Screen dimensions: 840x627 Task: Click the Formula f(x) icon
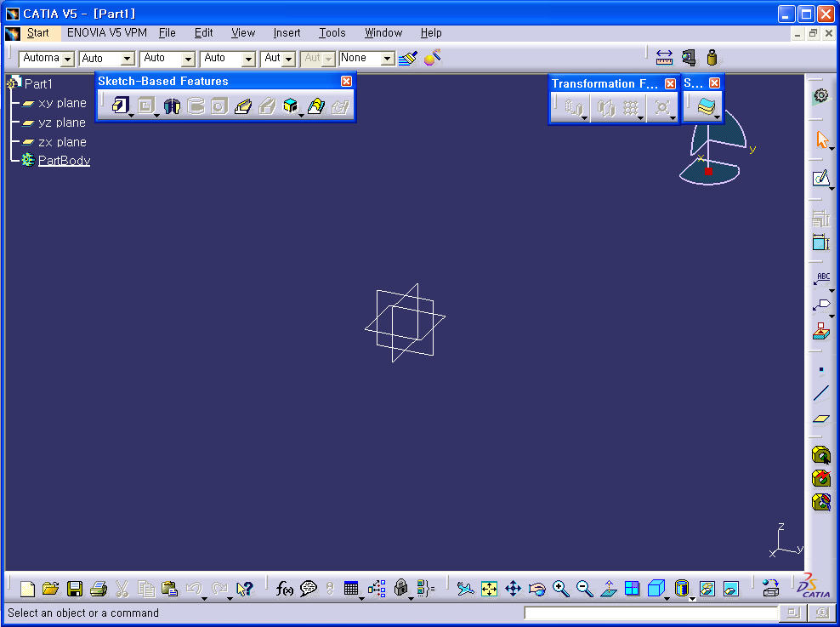click(x=285, y=589)
